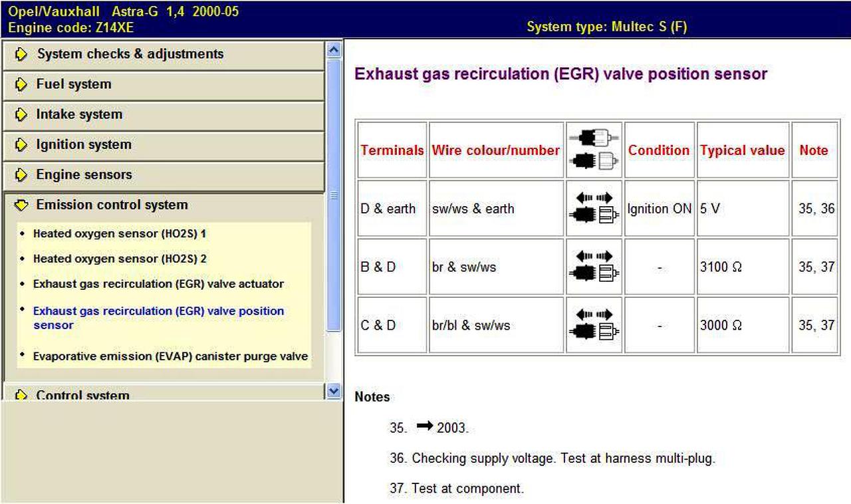The height and width of the screenshot is (504, 851).
Task: Click the Terminals column header
Action: coord(392,150)
